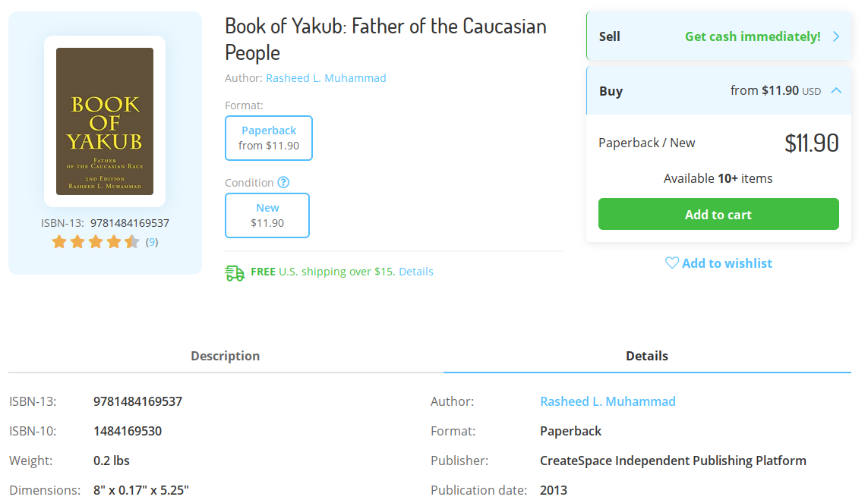This screenshot has height=503, width=868.
Task: Click the first gold rating star
Action: point(59,242)
